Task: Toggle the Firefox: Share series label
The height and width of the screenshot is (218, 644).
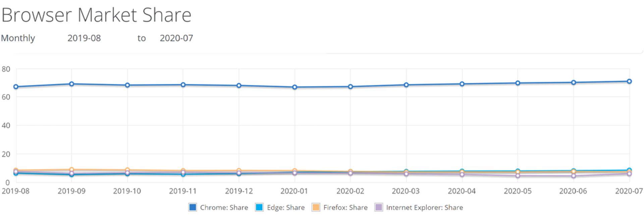Action: [x=345, y=208]
